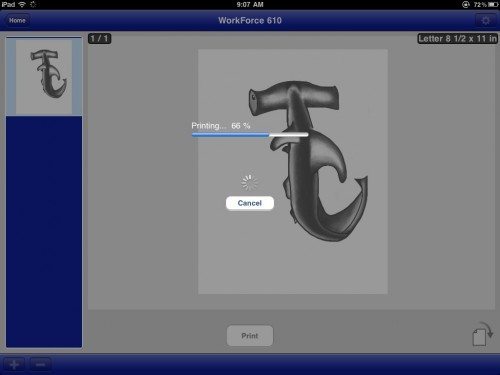Tap the 1 / 1 page counter

100,39
